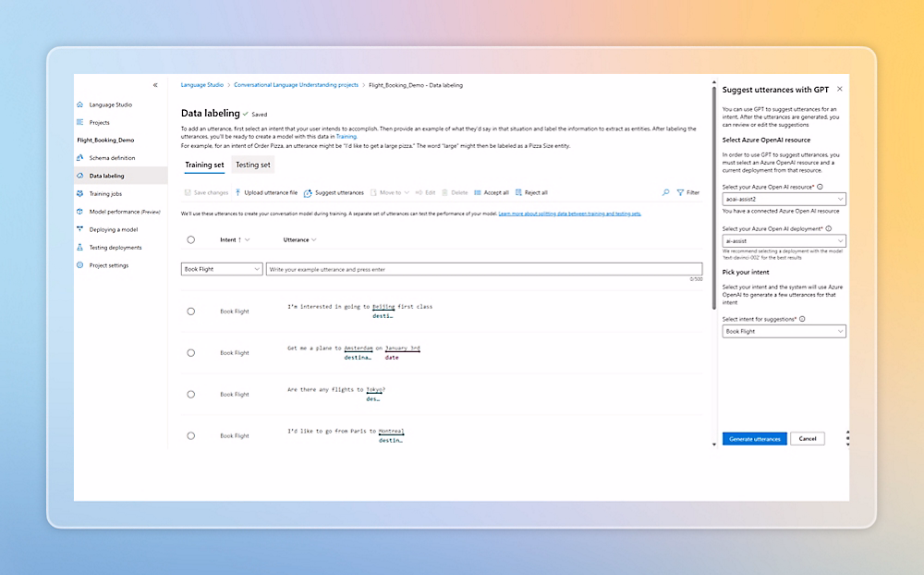The image size is (924, 575).
Task: Open Schema definition in the sidebar
Action: coord(112,158)
